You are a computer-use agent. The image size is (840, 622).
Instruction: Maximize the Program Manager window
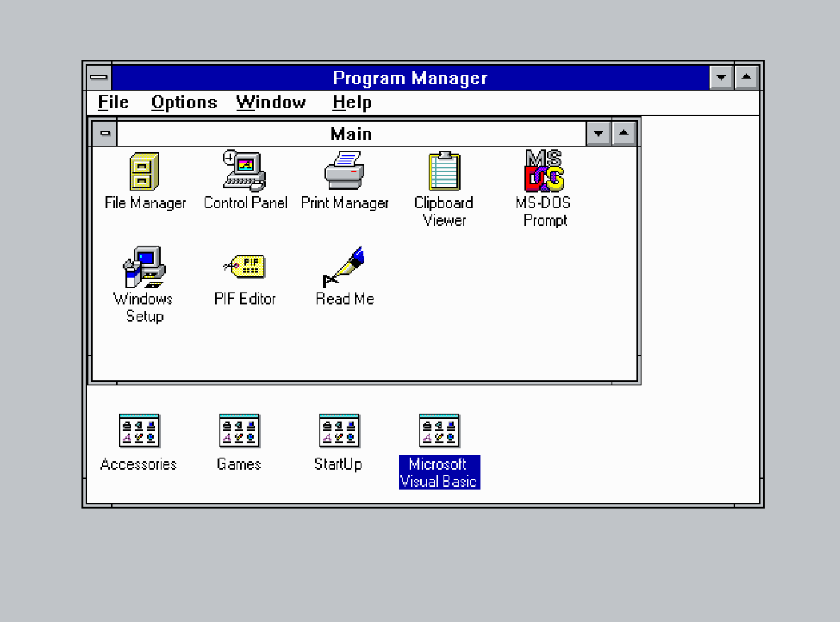(x=746, y=78)
